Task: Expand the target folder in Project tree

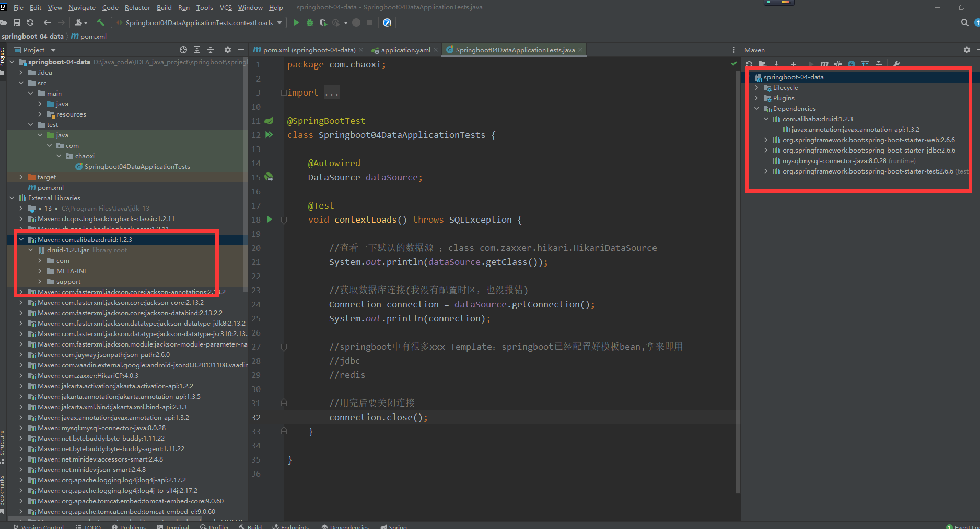Action: (x=21, y=177)
